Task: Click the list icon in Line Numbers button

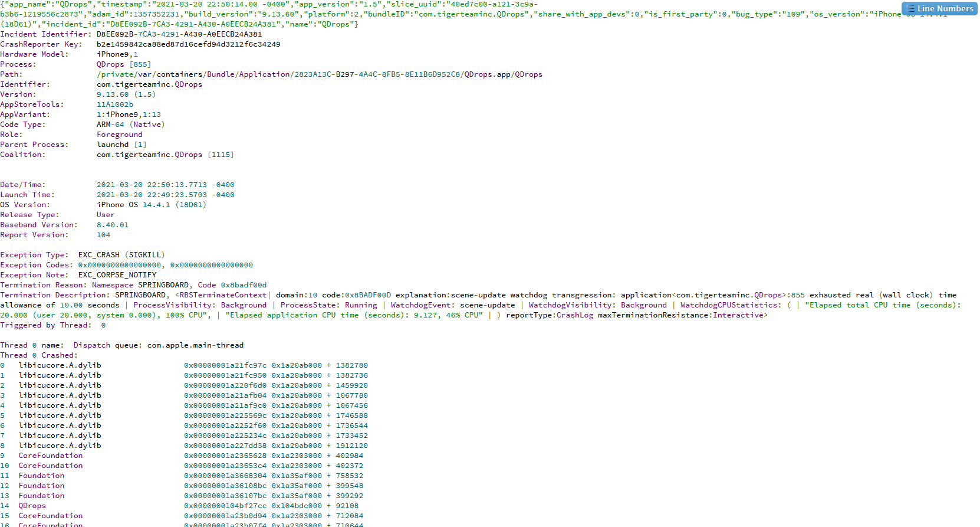Action: pos(910,8)
